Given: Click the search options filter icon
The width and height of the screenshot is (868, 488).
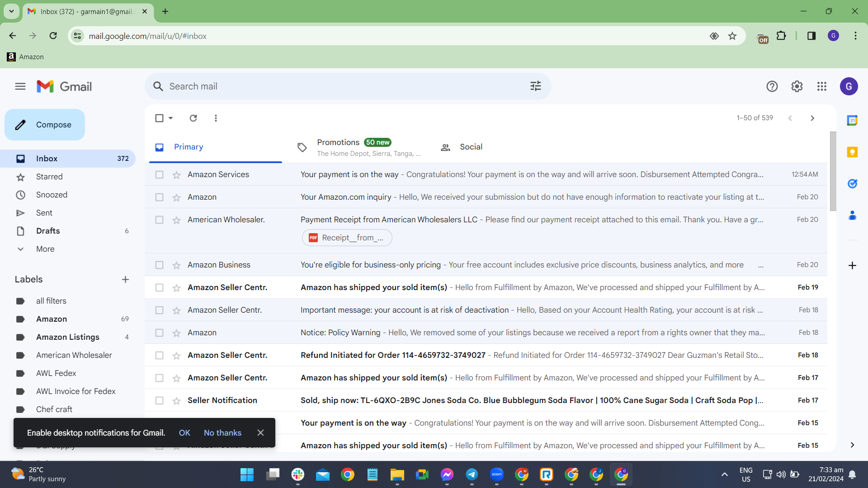Looking at the screenshot, I should pos(536,86).
